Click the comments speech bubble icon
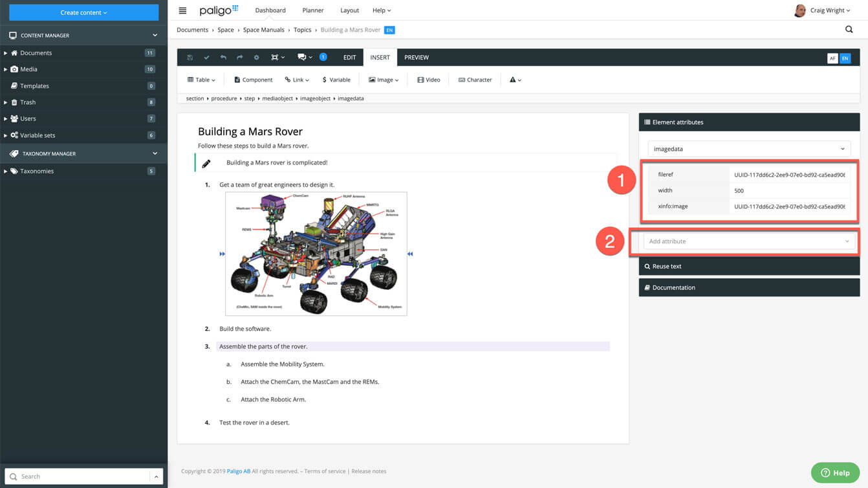 pyautogui.click(x=302, y=58)
